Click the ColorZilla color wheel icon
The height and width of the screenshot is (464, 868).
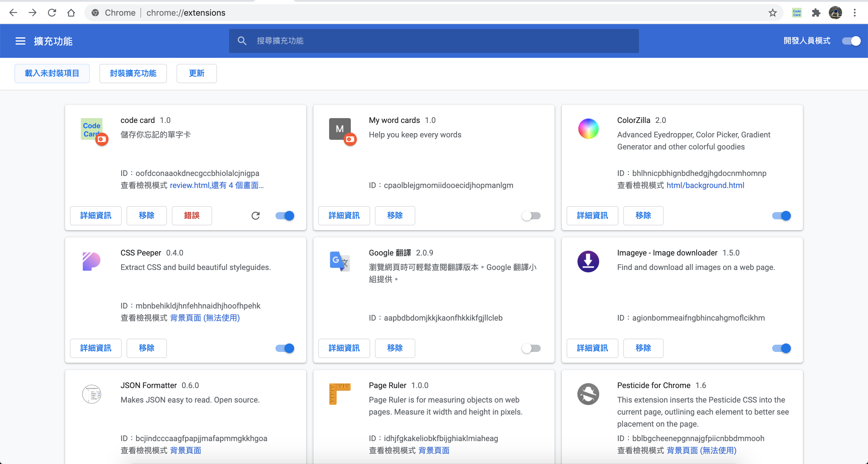(x=588, y=129)
